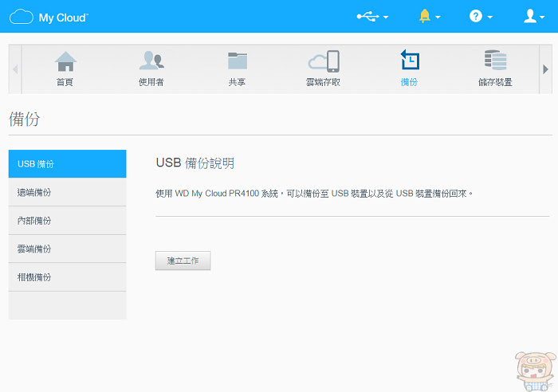Open the USB devices icon in header
Screen dimensions: 558x392
click(368, 17)
